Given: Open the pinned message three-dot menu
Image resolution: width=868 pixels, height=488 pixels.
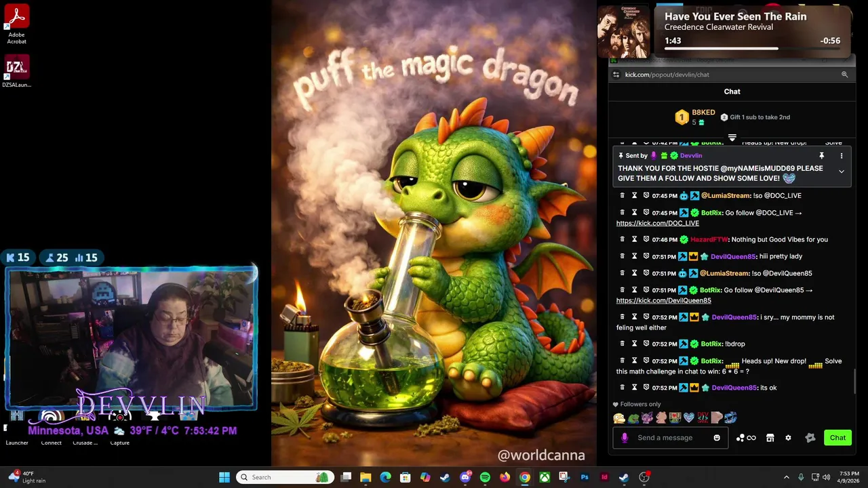Looking at the screenshot, I should (x=842, y=156).
